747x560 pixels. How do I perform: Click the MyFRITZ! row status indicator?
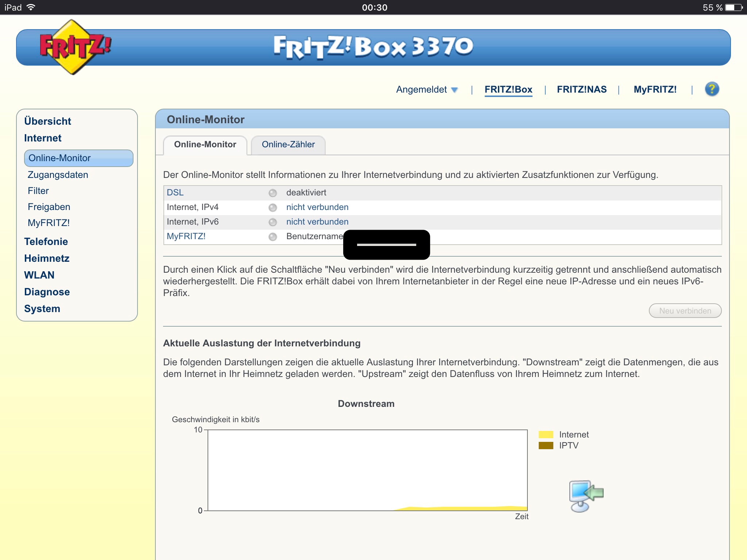coord(272,237)
